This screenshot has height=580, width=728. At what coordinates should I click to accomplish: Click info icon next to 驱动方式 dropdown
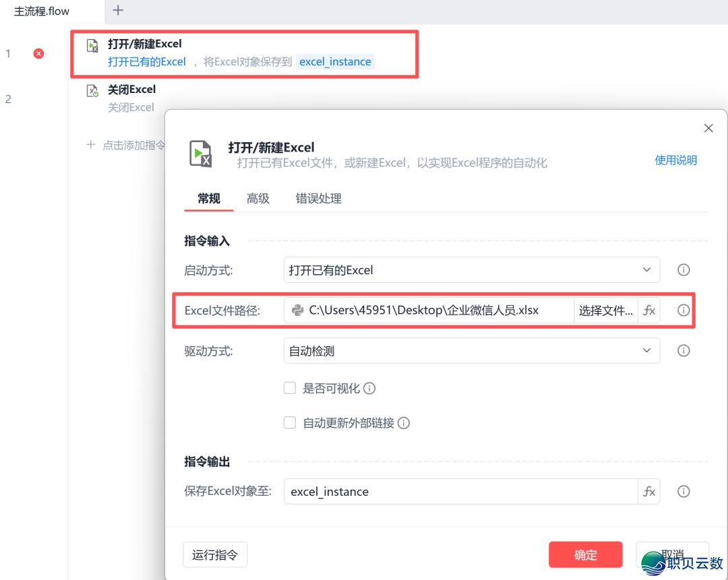tap(684, 350)
